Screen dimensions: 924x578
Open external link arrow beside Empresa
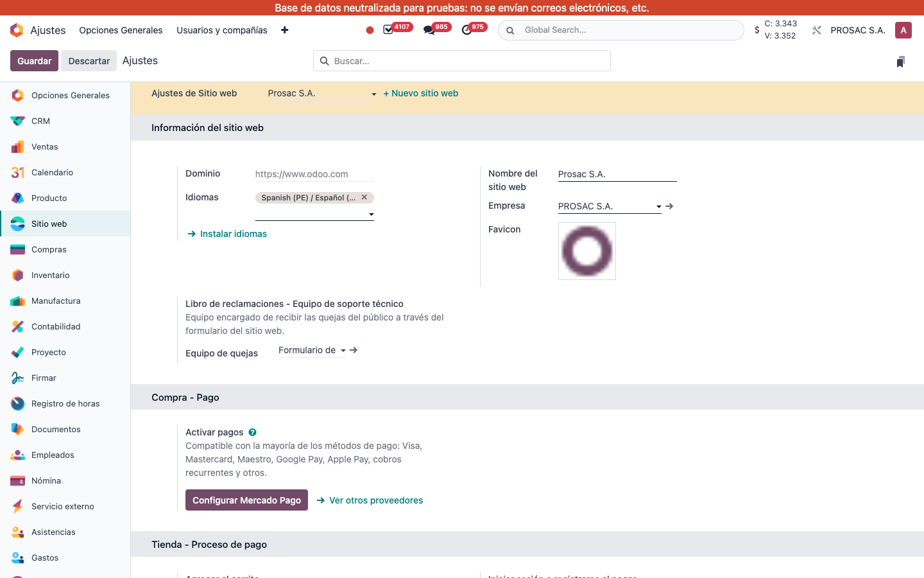[x=669, y=206]
